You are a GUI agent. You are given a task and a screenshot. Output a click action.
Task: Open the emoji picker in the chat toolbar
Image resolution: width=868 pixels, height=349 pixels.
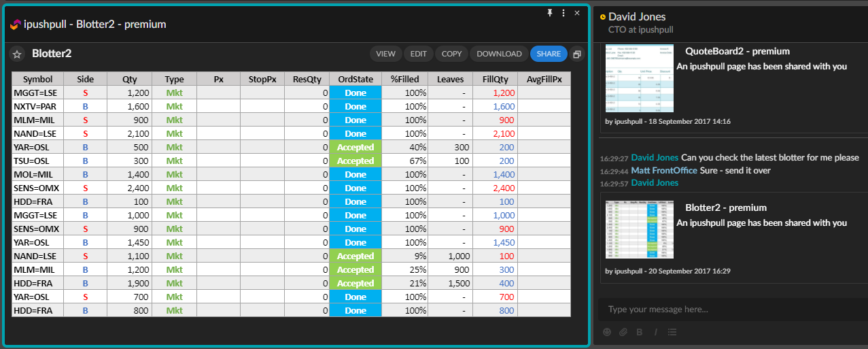point(607,332)
